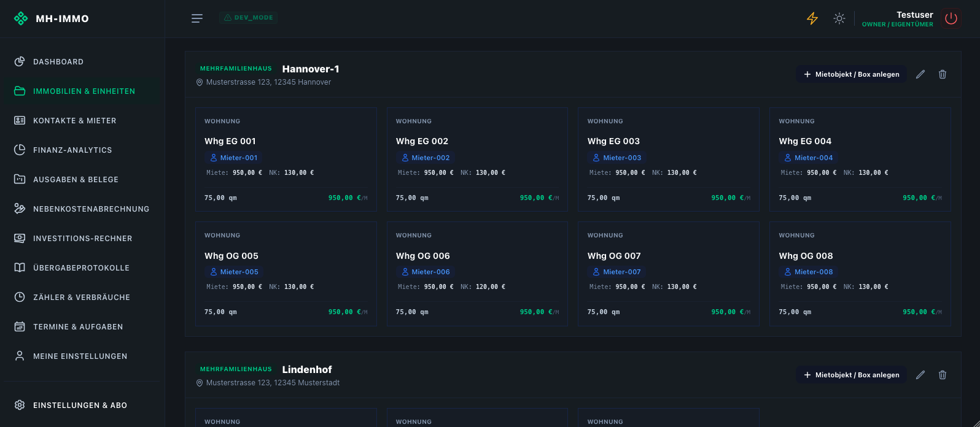The height and width of the screenshot is (427, 980).
Task: Click the Mieter-007 tenant badge
Action: (x=617, y=272)
